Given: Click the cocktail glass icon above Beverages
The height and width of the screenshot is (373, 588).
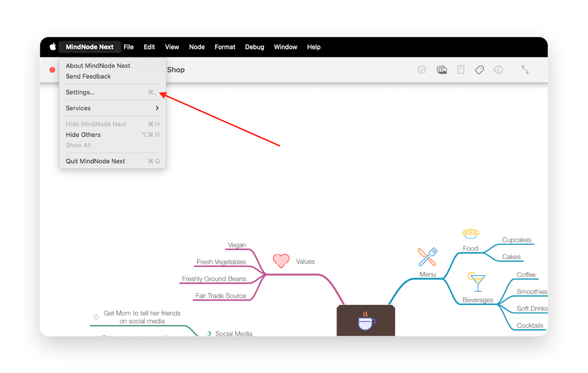Looking at the screenshot, I should click(477, 282).
